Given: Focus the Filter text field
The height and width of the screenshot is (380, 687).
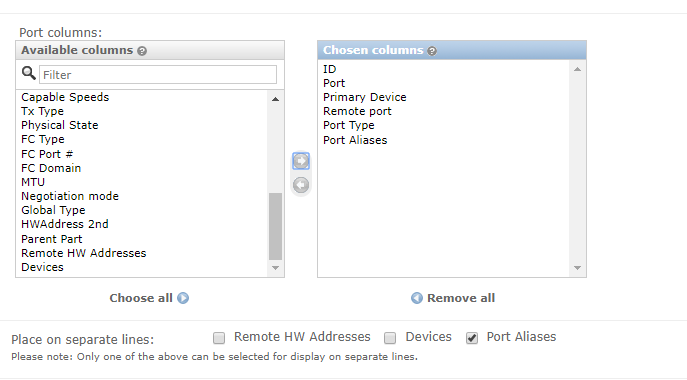Looking at the screenshot, I should click(x=158, y=75).
